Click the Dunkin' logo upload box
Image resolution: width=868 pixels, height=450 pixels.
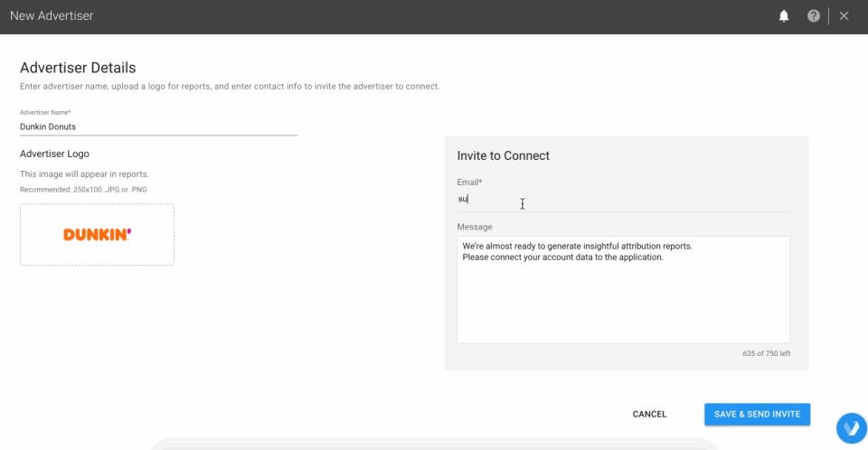[97, 235]
